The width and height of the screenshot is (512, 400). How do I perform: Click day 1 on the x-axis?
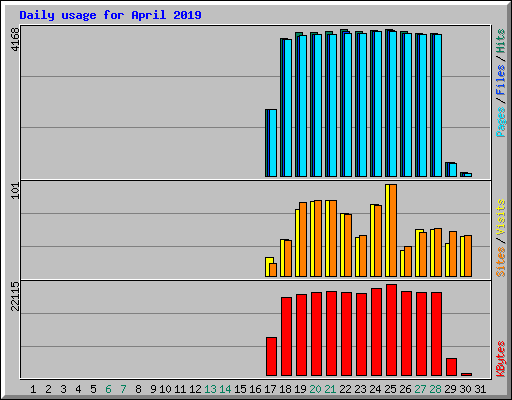33,389
